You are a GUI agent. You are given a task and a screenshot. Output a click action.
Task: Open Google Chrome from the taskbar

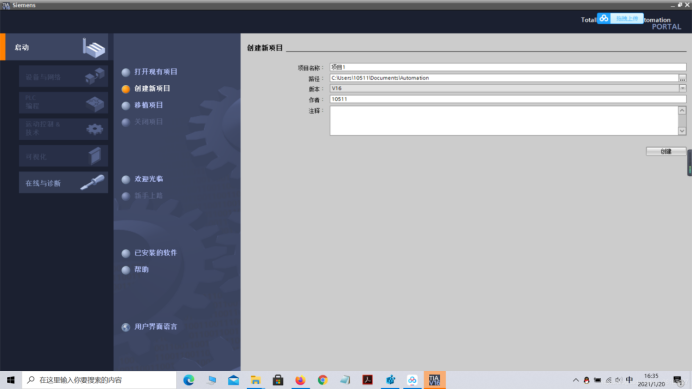click(x=323, y=380)
